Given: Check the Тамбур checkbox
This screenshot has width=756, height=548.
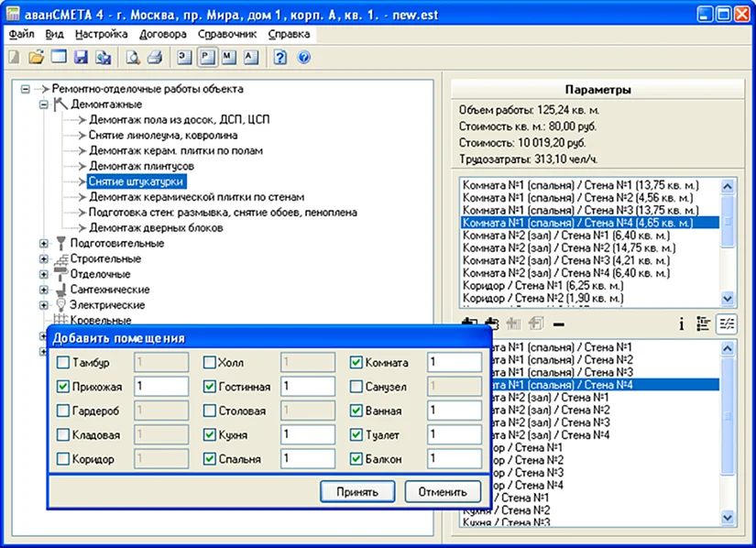Looking at the screenshot, I should pos(63,363).
